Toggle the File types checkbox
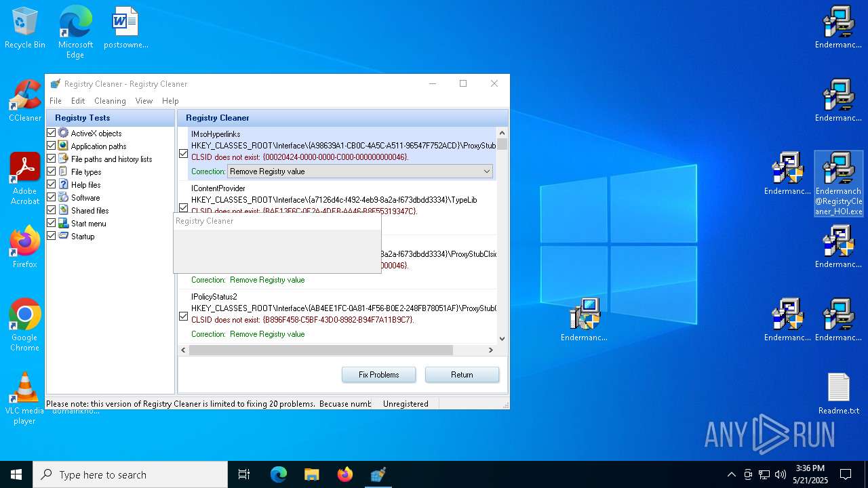 (51, 171)
